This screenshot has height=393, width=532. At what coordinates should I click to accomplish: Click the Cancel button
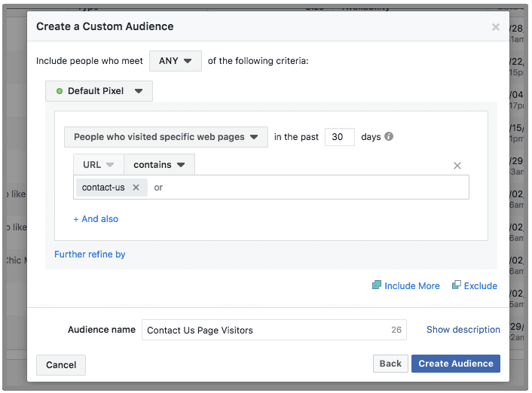coord(61,365)
